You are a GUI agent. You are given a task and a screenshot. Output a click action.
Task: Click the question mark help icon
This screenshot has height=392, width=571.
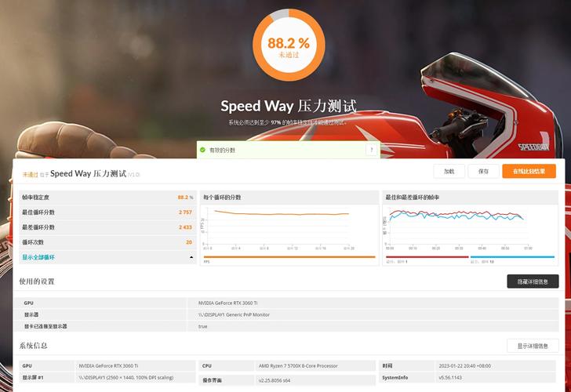(x=371, y=150)
